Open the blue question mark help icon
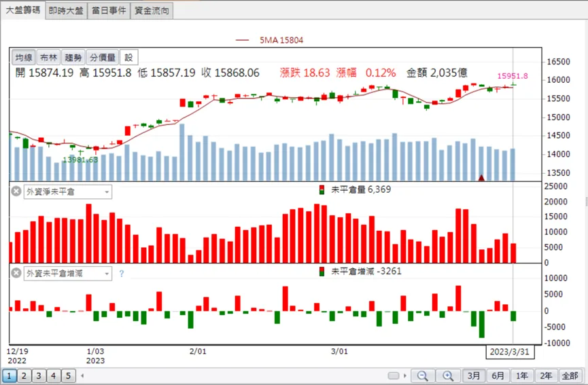This screenshot has width=588, height=385. pyautogui.click(x=122, y=274)
